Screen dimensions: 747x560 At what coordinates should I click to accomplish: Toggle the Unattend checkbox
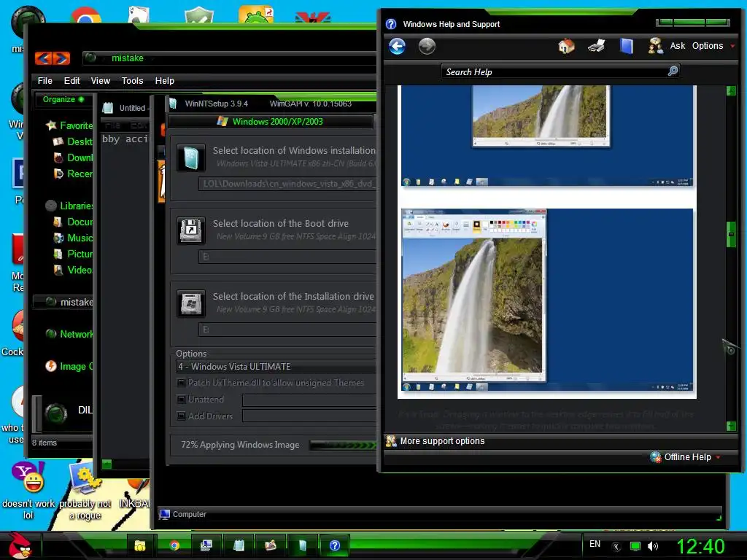coord(181,399)
